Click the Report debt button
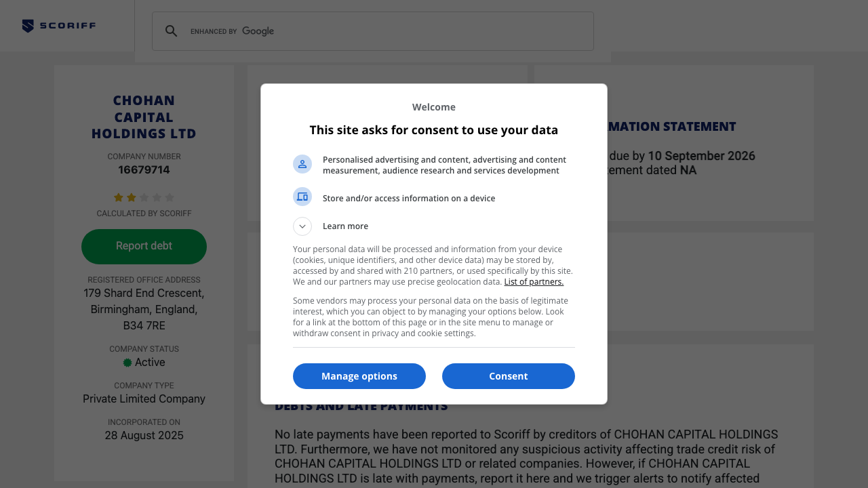This screenshot has width=868, height=488. [x=144, y=246]
